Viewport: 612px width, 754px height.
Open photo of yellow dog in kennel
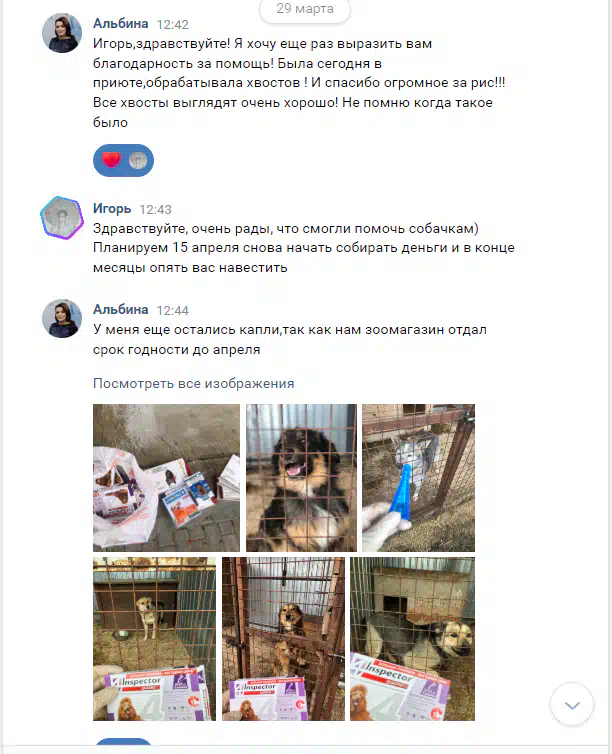[154, 639]
